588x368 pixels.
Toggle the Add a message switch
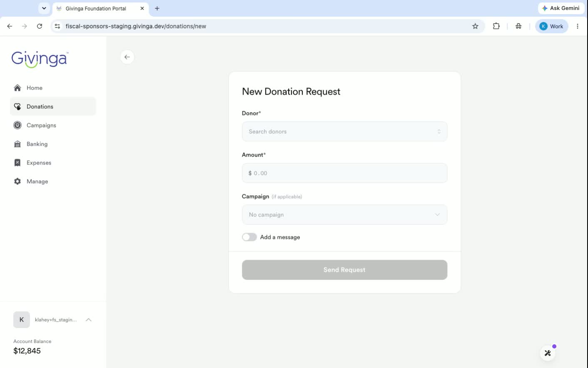pos(249,237)
